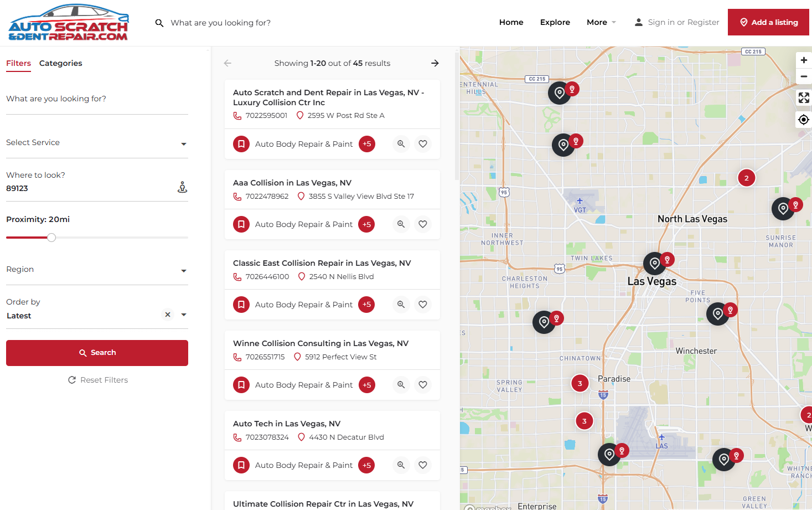Clear the Order by Latest selection
This screenshot has width=812, height=510.
168,315
